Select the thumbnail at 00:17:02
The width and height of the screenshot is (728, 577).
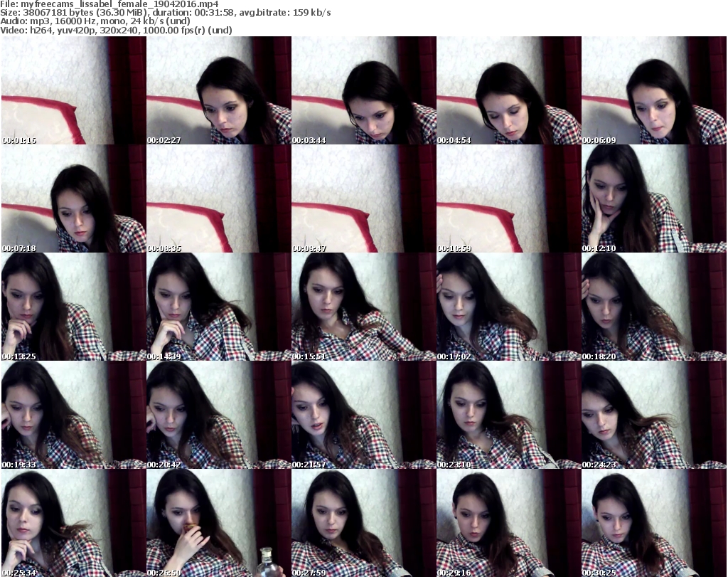click(509, 307)
